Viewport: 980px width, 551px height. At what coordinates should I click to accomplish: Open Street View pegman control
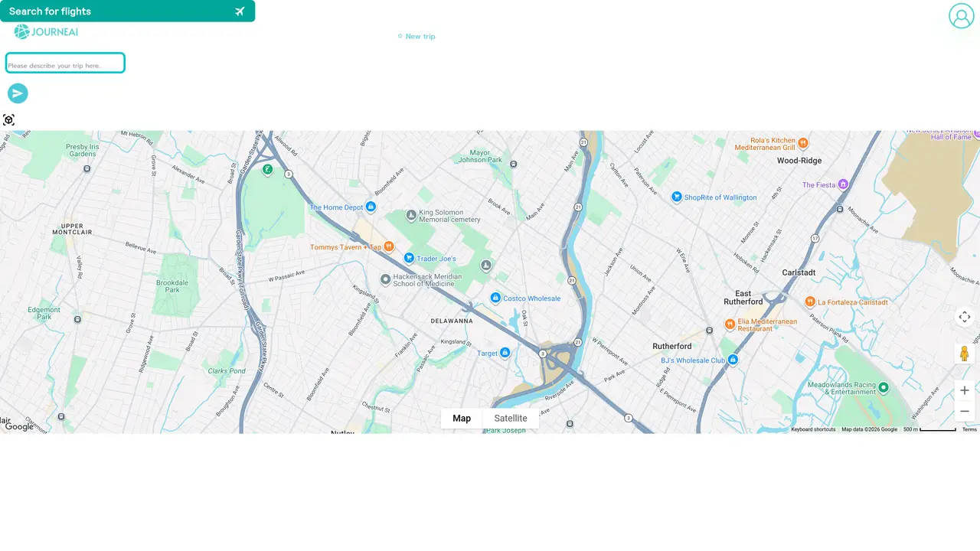click(x=965, y=354)
